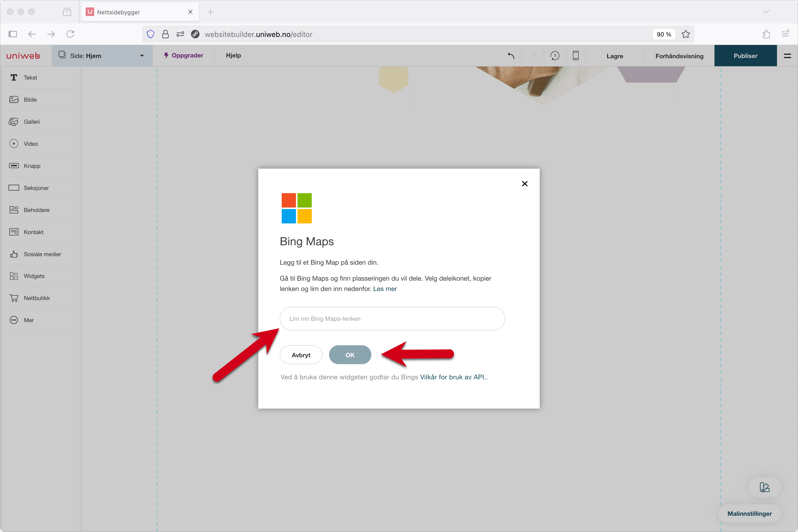Open the Beholdere containers panel
This screenshot has width=798, height=532.
(40, 210)
